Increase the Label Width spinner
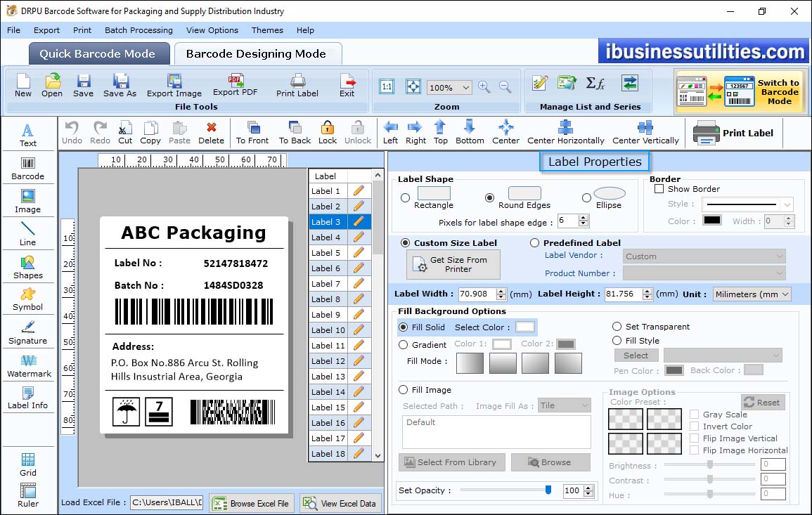Viewport: 812px width, 515px height. pyautogui.click(x=501, y=291)
